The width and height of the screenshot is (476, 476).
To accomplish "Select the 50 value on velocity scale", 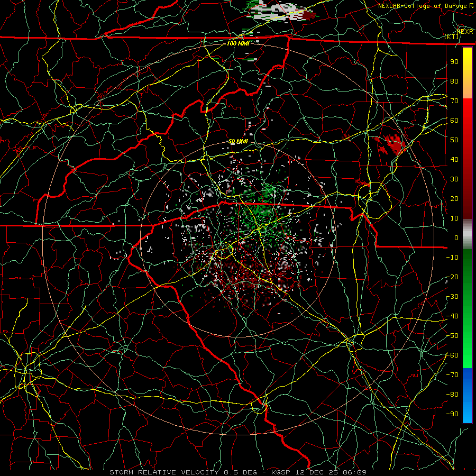I will pyautogui.click(x=454, y=140).
